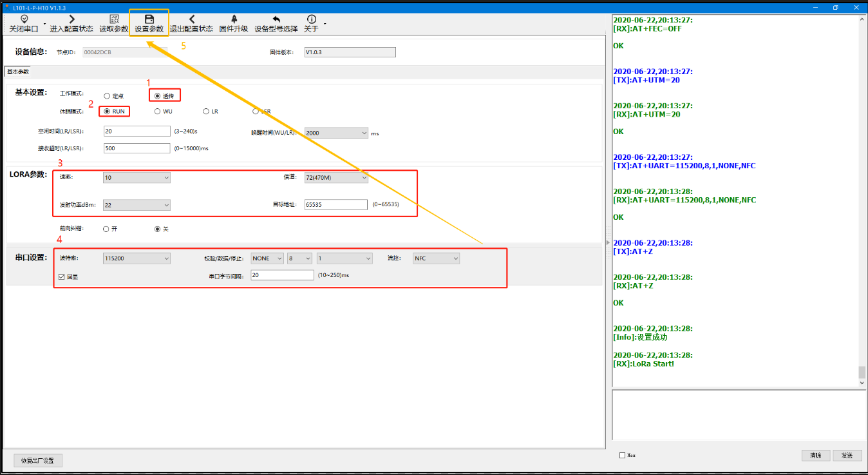Click the 读取参数 (read parameters) icon

point(114,19)
